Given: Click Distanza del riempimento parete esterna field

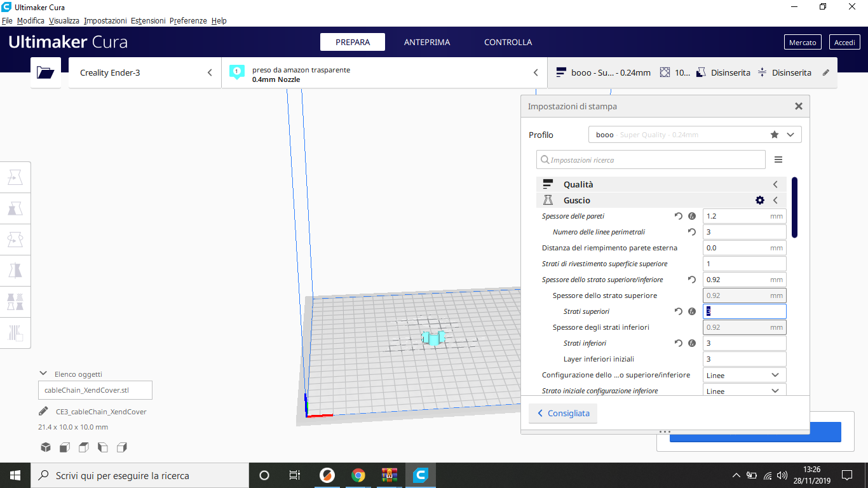Looking at the screenshot, I should point(745,248).
